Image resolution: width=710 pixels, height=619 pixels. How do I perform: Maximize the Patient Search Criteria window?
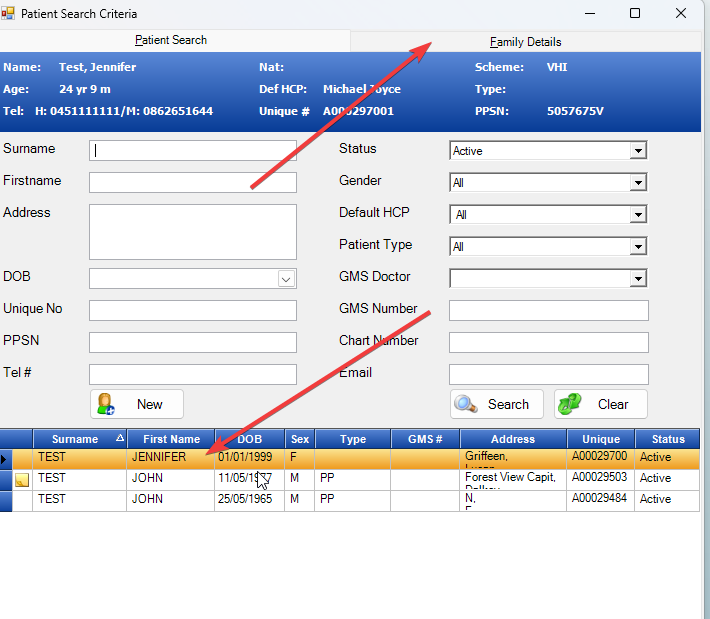[634, 14]
